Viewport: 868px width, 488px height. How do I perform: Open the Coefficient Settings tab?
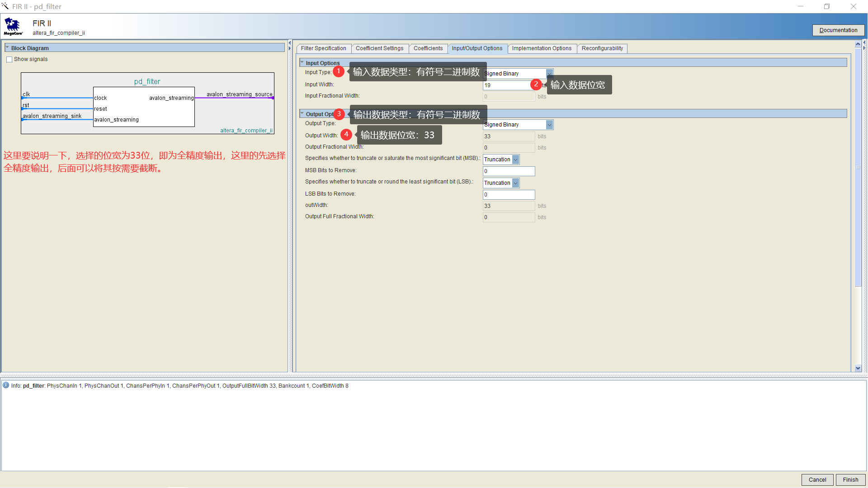pyautogui.click(x=380, y=48)
